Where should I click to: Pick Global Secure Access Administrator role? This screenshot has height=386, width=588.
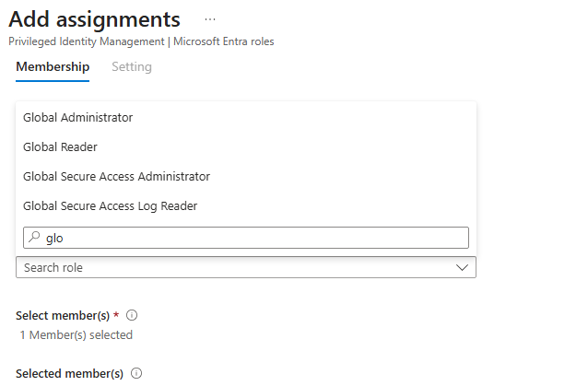tap(117, 176)
